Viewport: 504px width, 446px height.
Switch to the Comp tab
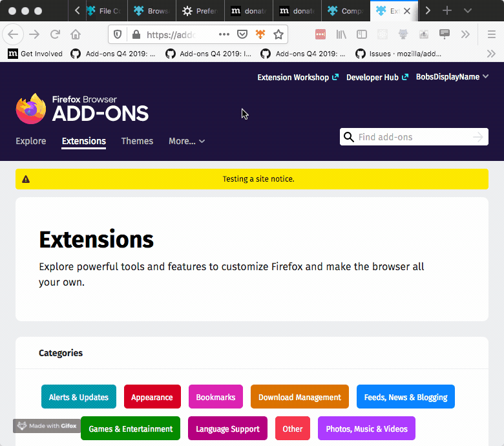346,11
